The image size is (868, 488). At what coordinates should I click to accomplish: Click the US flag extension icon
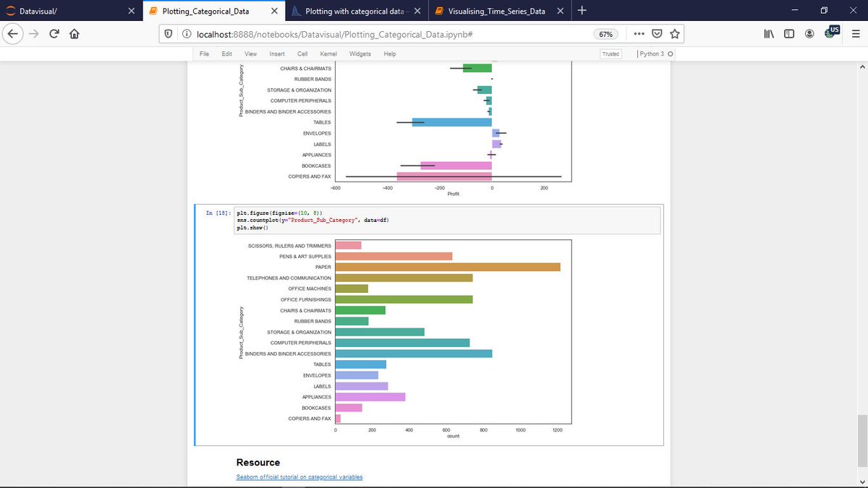[830, 33]
